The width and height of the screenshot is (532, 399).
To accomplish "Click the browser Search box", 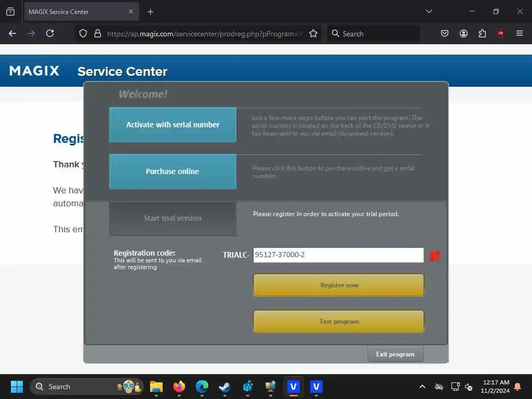I will pyautogui.click(x=373, y=33).
